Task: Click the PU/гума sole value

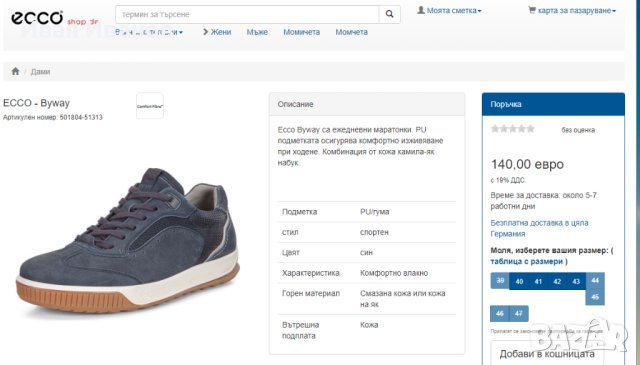Action: tap(375, 212)
